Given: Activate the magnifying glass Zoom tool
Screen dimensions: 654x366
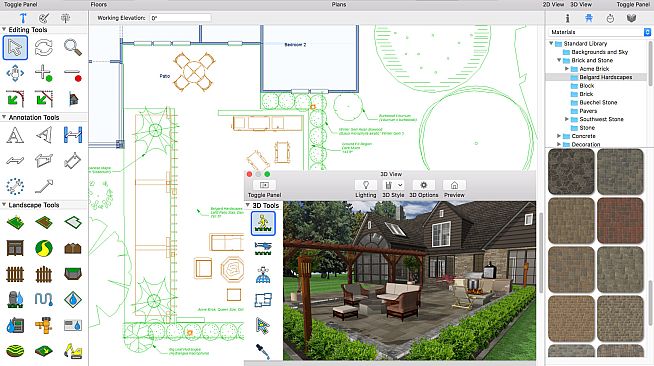Looking at the screenshot, I should tap(73, 48).
